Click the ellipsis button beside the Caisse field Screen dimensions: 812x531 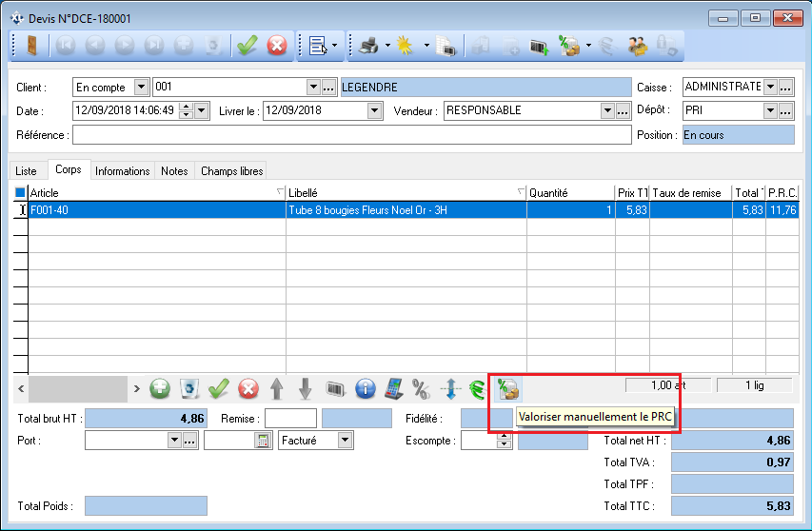pyautogui.click(x=786, y=87)
